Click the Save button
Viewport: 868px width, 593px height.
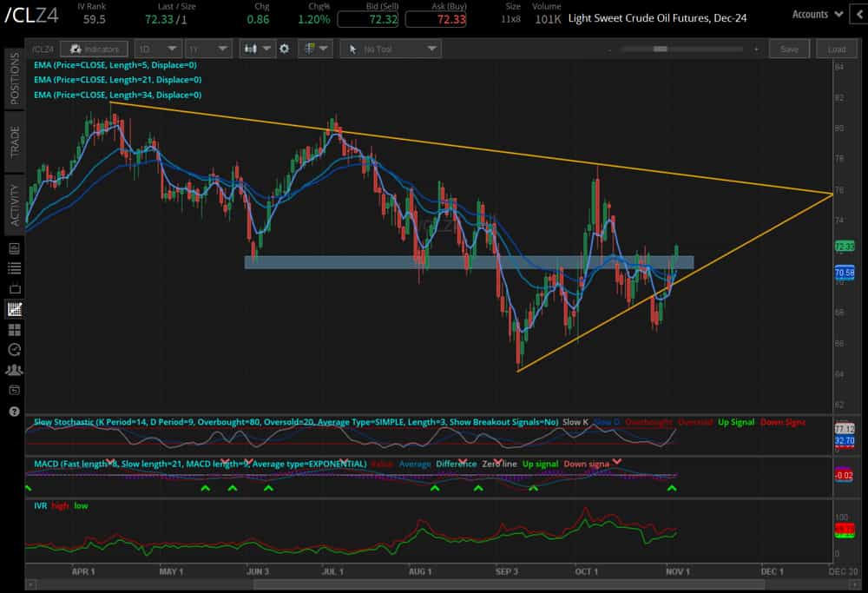click(789, 49)
